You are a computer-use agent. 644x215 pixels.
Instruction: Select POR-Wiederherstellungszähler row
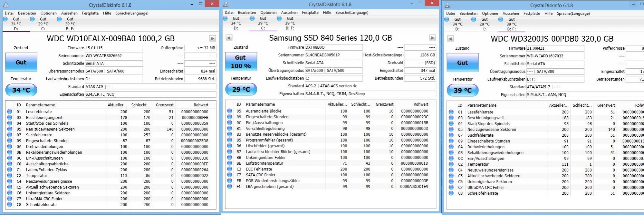click(x=328, y=181)
